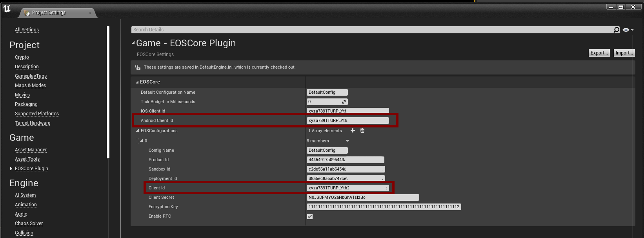Collapse the EOSConfigurations array
This screenshot has width=644, height=238.
coord(137,131)
